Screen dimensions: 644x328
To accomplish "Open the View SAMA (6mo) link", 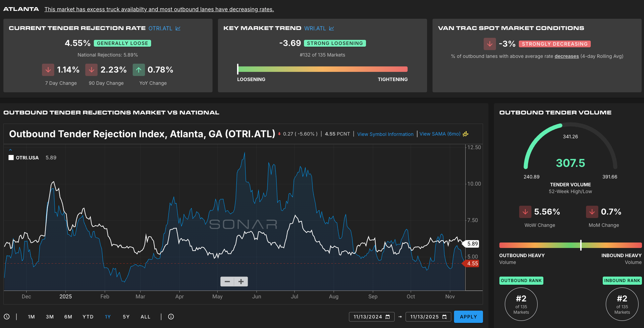I will [440, 134].
